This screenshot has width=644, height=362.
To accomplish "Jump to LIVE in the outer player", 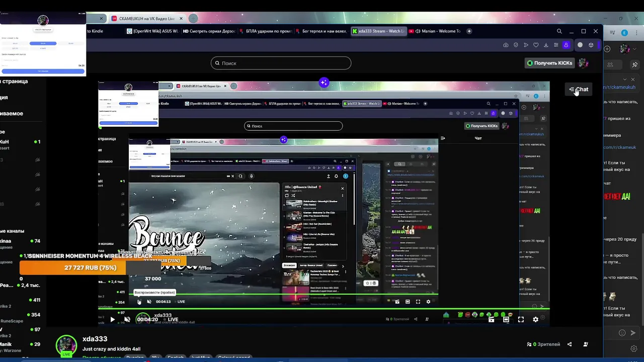I will pos(173,319).
